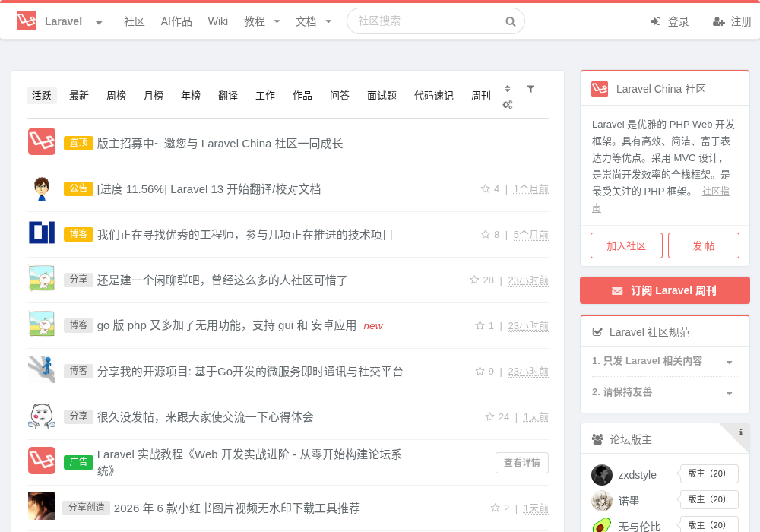Expand the 文档 dropdown menu
The image size is (760, 532).
(313, 21)
